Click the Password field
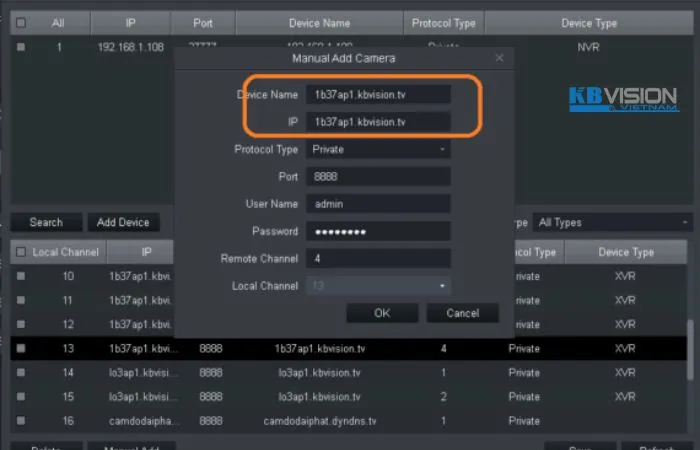This screenshot has width=700, height=450. [378, 231]
